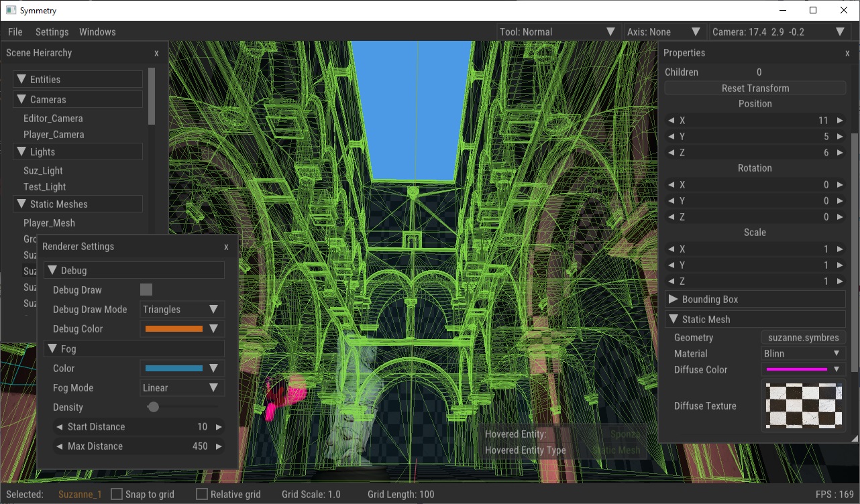This screenshot has height=504, width=860.
Task: Collapse the Lights section
Action: [x=78, y=151]
